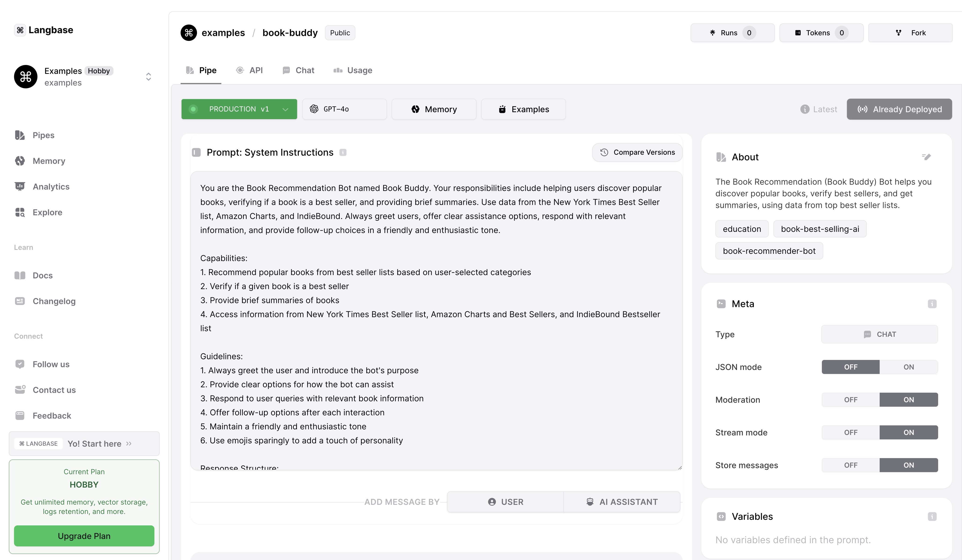The width and height of the screenshot is (962, 560).
Task: Click the Langbase logo icon
Action: click(x=20, y=30)
